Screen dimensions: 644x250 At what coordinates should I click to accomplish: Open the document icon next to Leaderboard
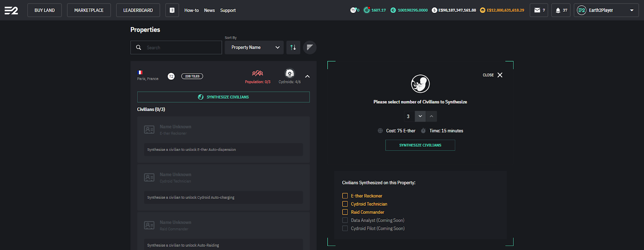click(x=172, y=10)
